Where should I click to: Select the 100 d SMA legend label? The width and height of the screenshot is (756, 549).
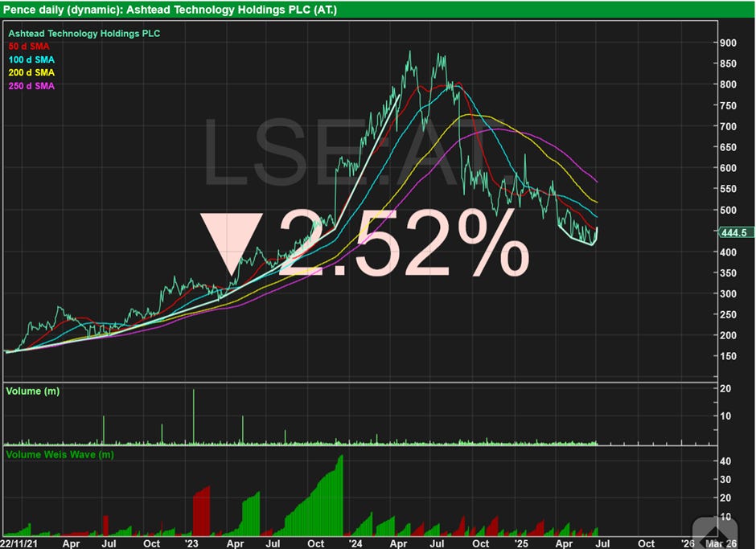(31, 59)
